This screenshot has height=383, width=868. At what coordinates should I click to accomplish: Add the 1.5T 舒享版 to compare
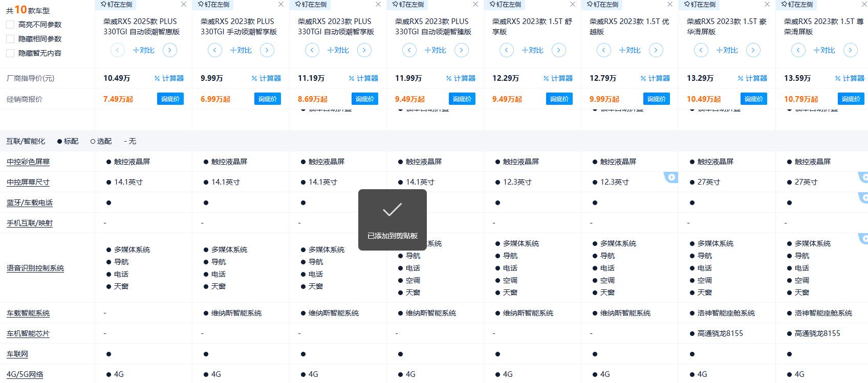(533, 50)
